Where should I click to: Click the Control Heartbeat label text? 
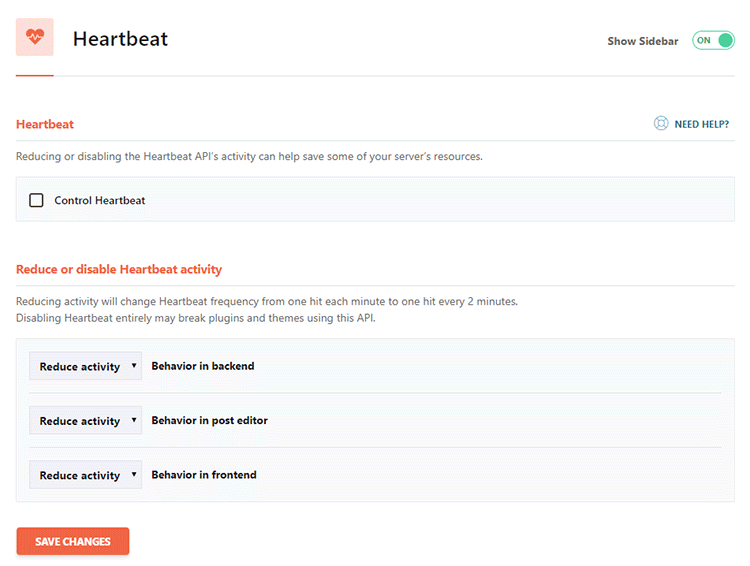coord(99,200)
